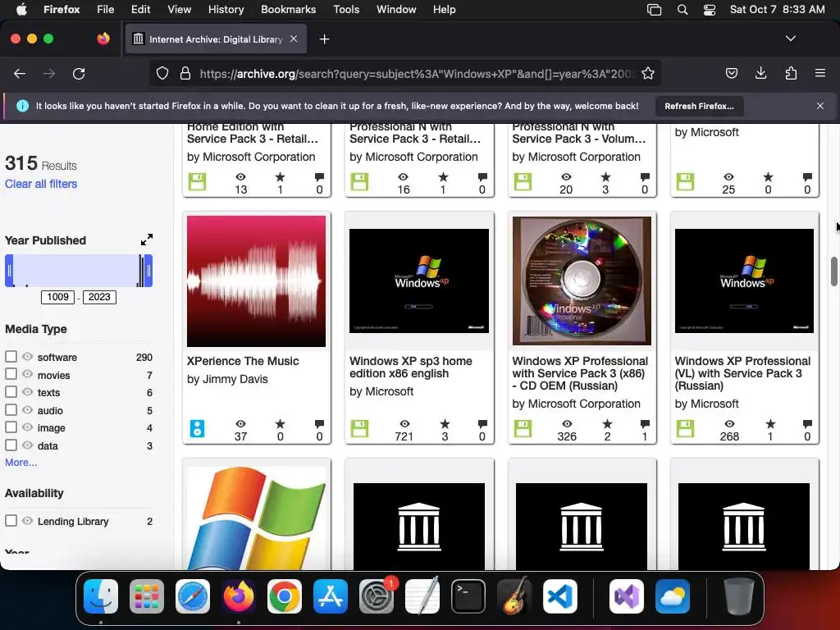Open the Apple menu
The height and width of the screenshot is (630, 840).
coord(21,10)
